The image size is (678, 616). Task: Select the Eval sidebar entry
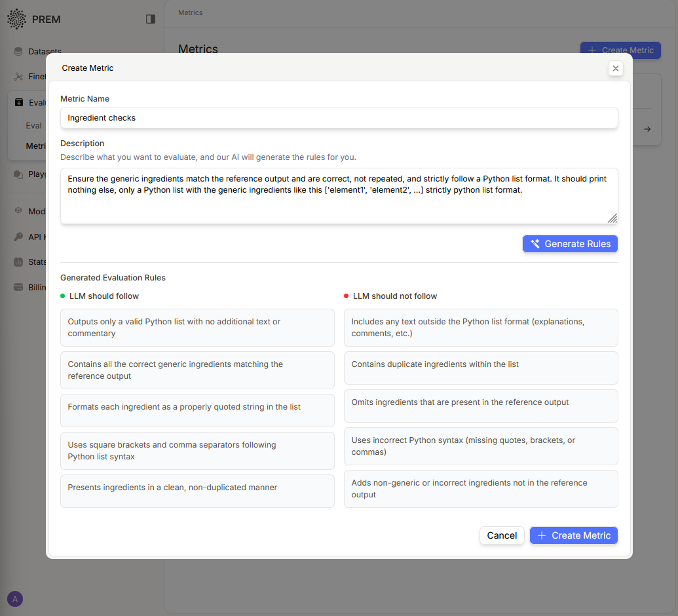tap(33, 125)
